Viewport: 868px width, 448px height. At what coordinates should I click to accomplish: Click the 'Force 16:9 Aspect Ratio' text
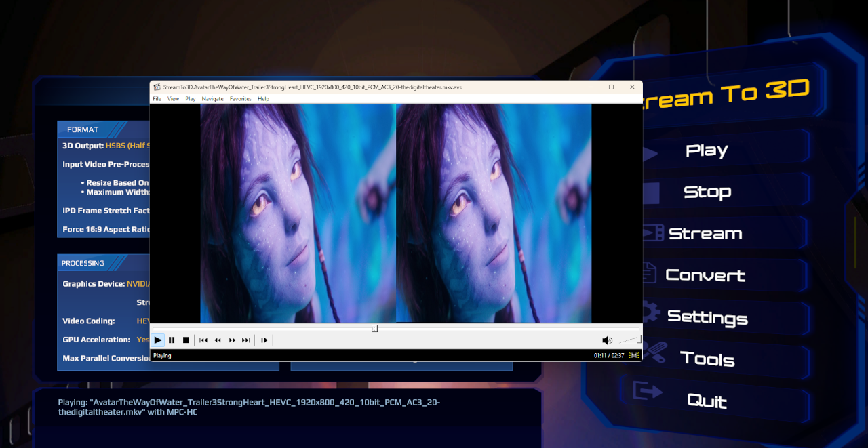pos(106,230)
